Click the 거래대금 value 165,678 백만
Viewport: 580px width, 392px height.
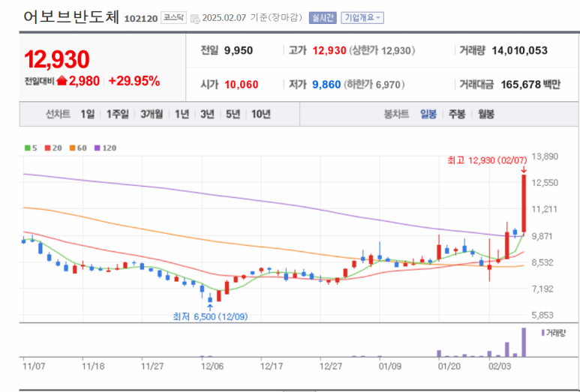530,85
